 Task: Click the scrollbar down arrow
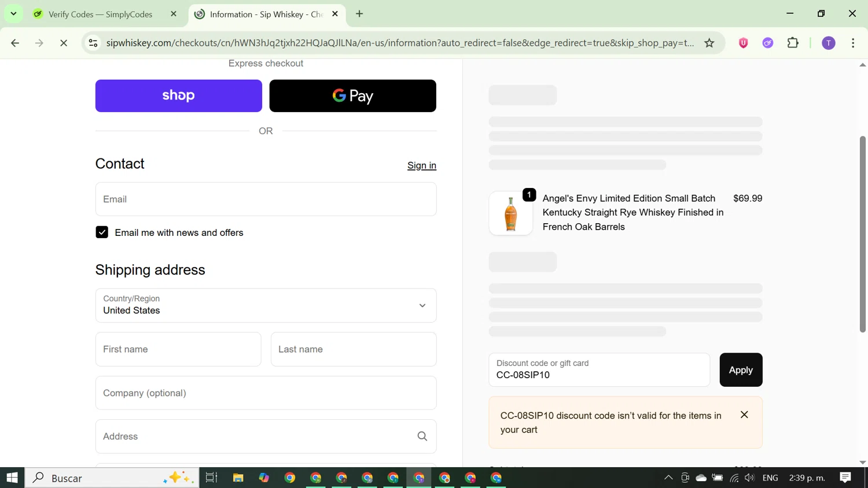coord(863,462)
